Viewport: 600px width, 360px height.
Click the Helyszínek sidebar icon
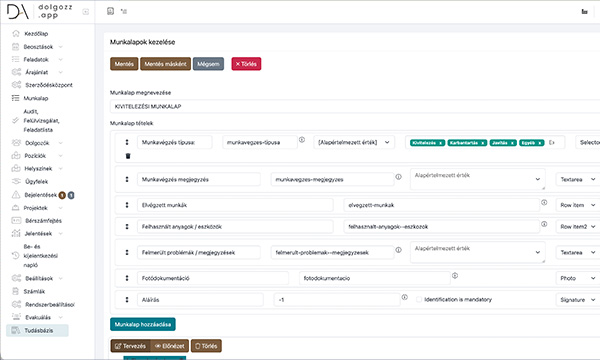[16, 168]
